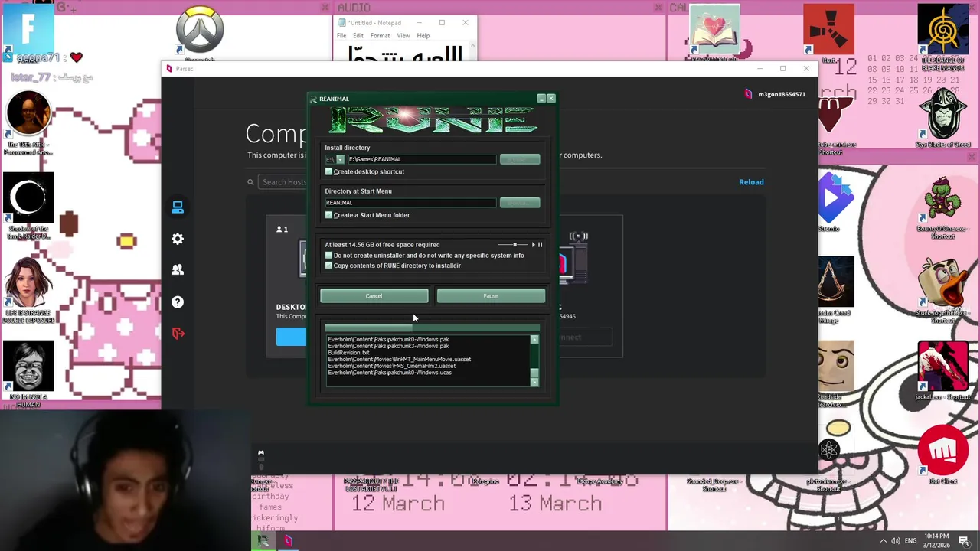Open Friends icon in Parsec sidebar

[178, 270]
